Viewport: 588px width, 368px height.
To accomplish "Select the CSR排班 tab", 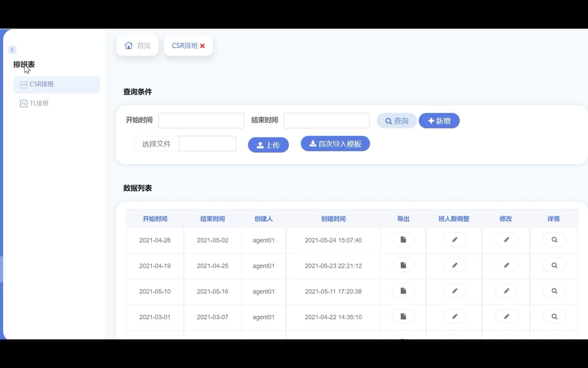I will (x=185, y=46).
